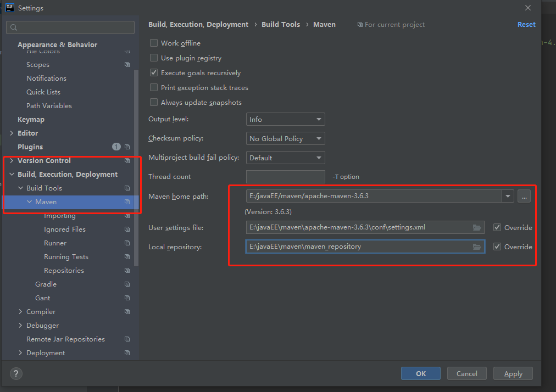Screen dimensions: 556x392
Task: Click the per-project icon beside Repositories
Action: pyautogui.click(x=127, y=271)
